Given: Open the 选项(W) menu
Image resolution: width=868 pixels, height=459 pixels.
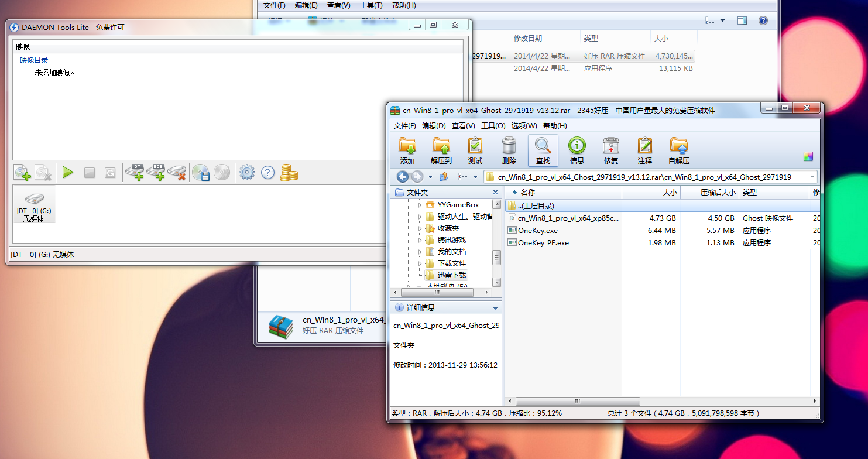Looking at the screenshot, I should (524, 126).
